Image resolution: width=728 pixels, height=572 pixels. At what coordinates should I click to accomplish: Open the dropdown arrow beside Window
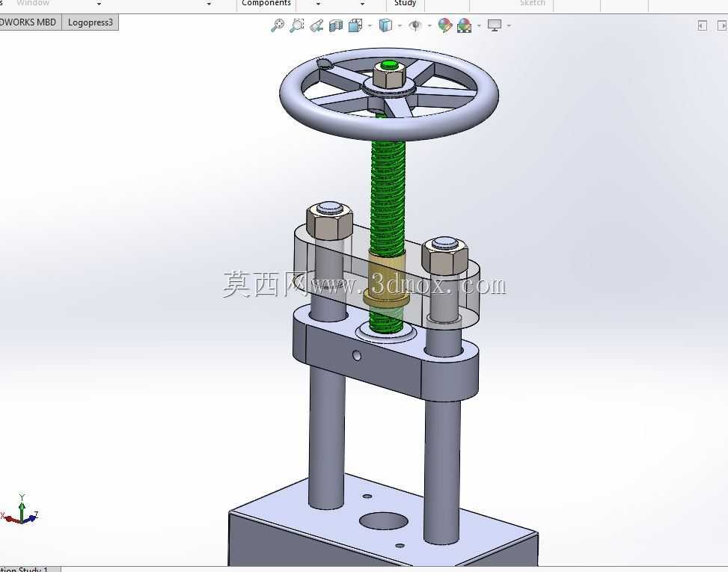click(x=99, y=4)
